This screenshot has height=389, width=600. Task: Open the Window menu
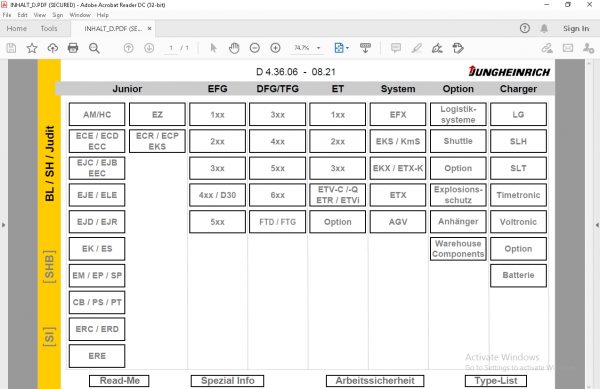[80, 15]
